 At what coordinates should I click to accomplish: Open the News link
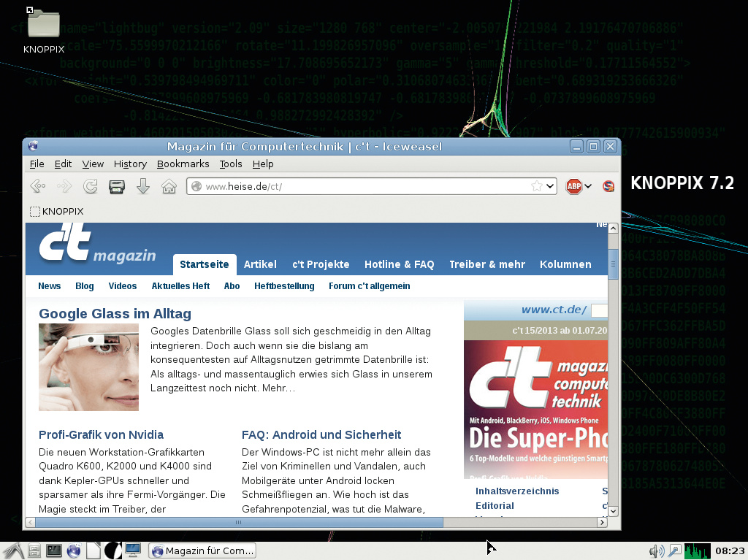[x=49, y=285]
